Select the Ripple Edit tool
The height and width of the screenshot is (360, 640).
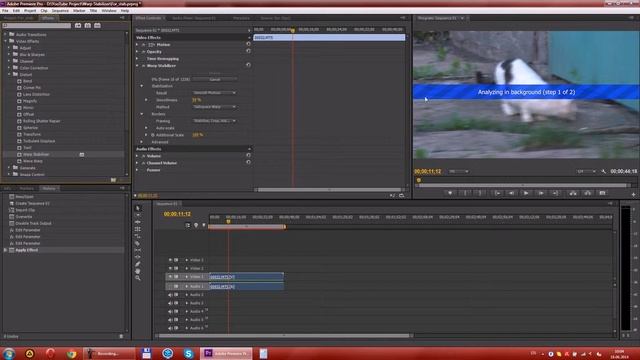(138, 222)
